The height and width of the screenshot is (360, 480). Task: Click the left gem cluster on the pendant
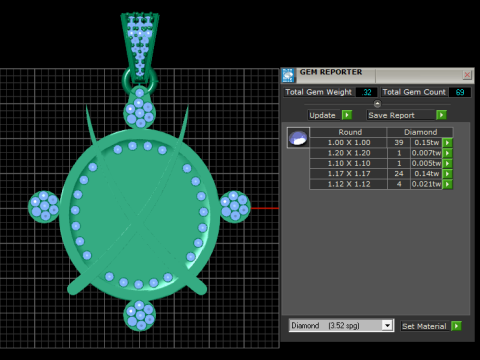point(44,207)
